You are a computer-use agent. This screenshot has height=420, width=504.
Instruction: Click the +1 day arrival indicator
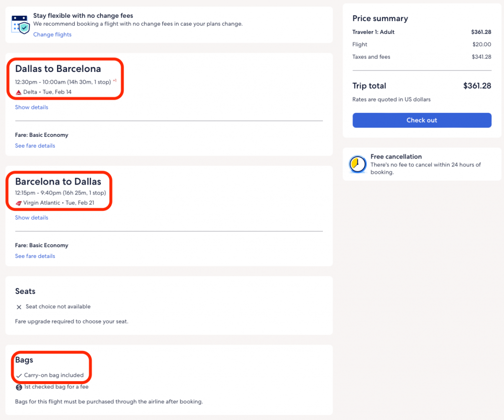point(115,81)
